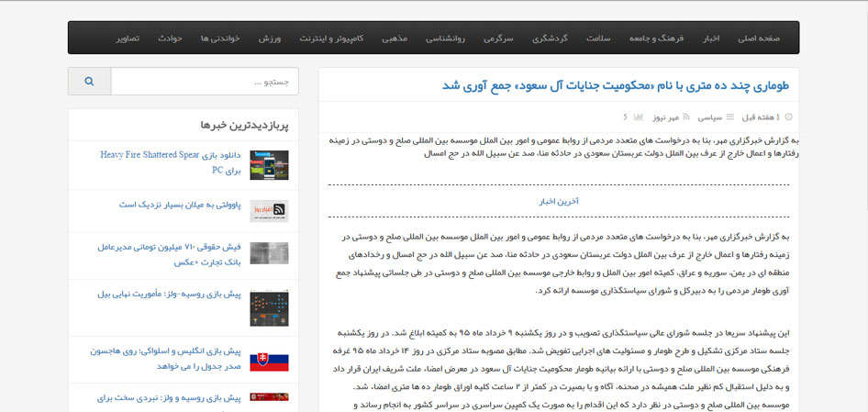Screen dimensions: 868x412
Task: Click the blurry payslip document thumbnail
Action: pos(269,253)
